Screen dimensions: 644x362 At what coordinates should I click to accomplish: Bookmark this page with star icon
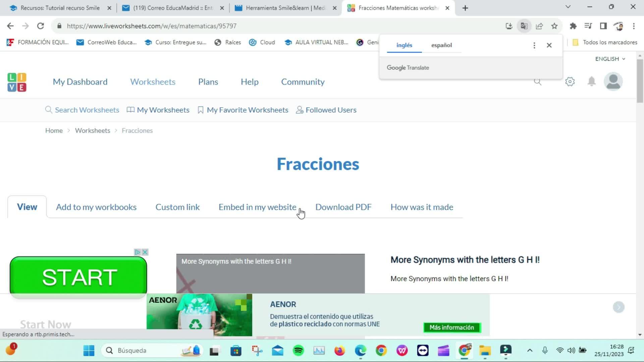tap(554, 26)
